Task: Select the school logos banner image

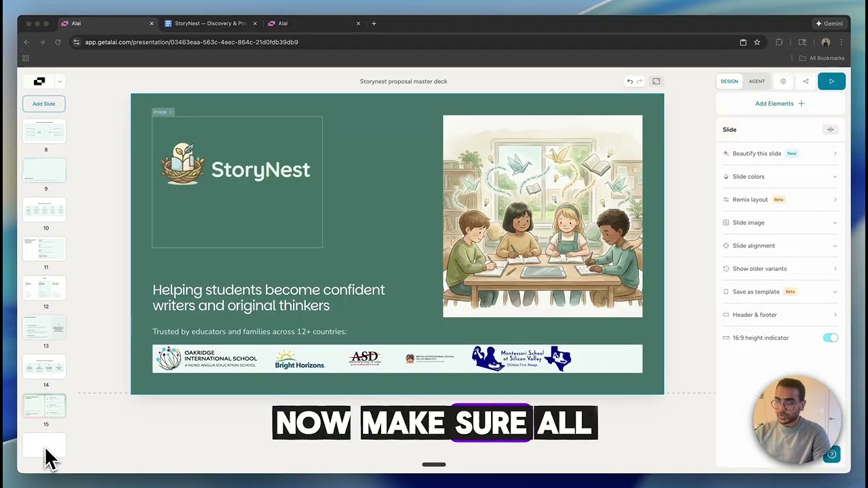Action: pyautogui.click(x=397, y=359)
